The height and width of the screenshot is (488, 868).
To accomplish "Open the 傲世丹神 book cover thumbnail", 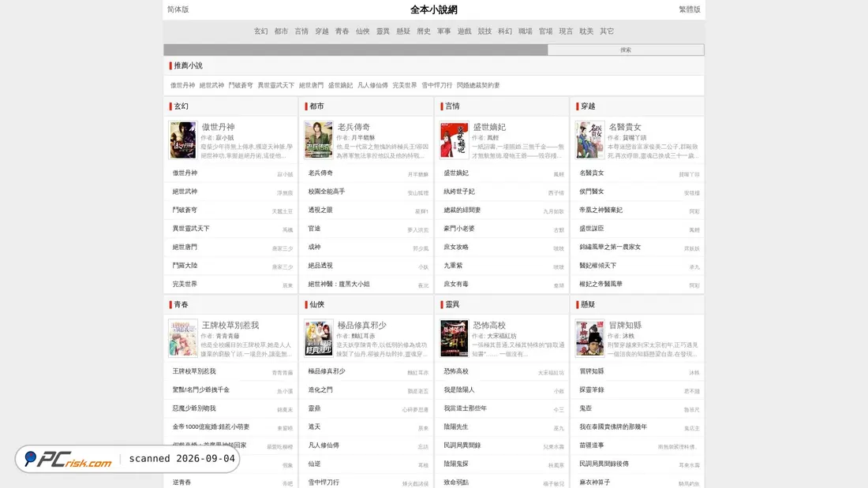I will [x=183, y=140].
